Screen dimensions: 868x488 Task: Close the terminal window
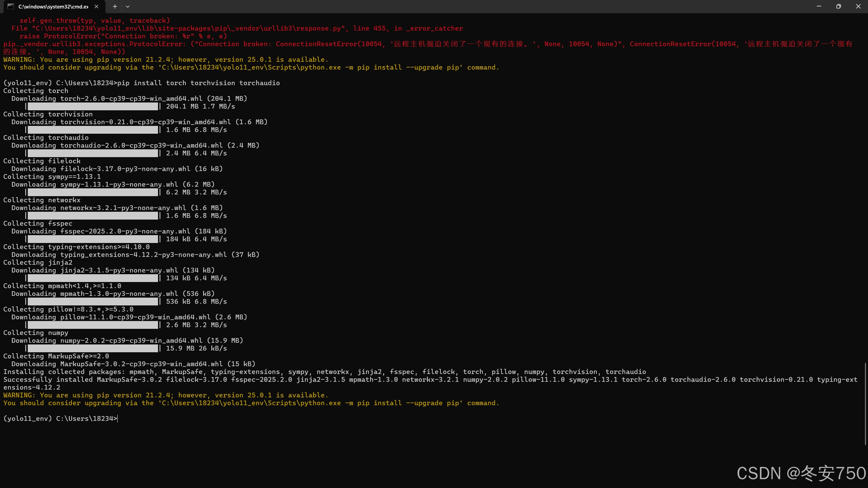858,6
